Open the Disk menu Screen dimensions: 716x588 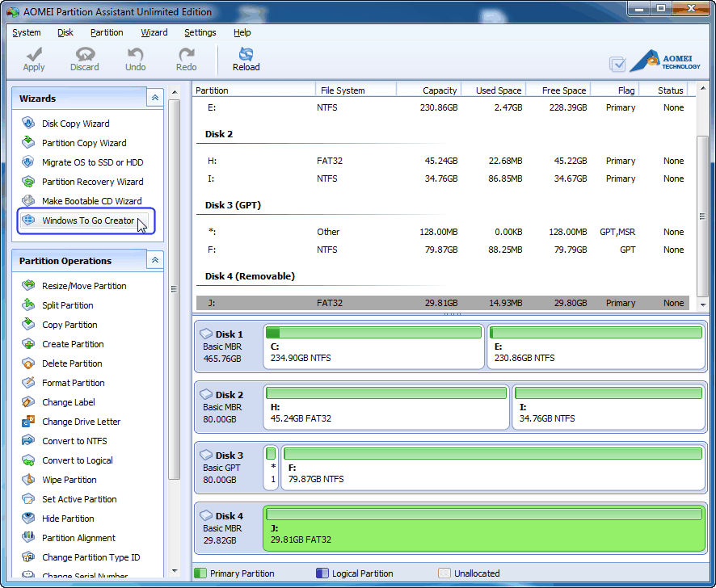click(65, 32)
